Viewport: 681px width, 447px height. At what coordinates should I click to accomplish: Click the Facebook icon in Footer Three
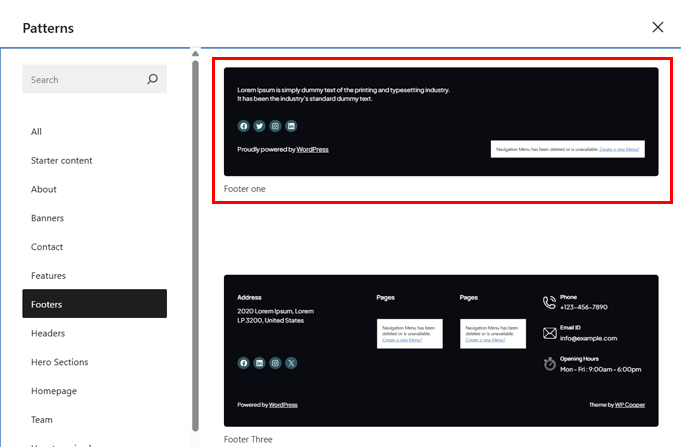(x=243, y=363)
